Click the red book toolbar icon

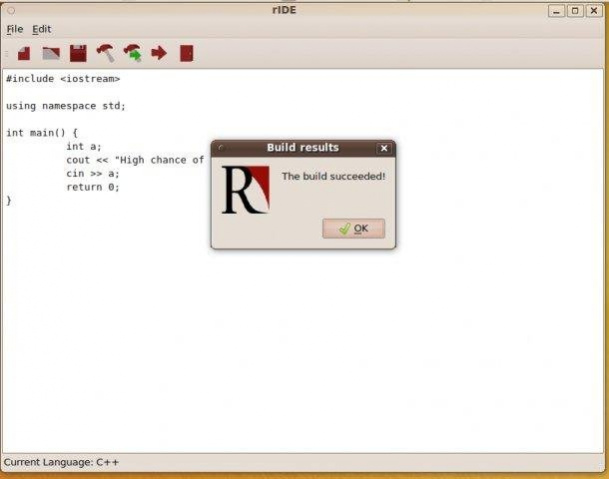pyautogui.click(x=186, y=53)
